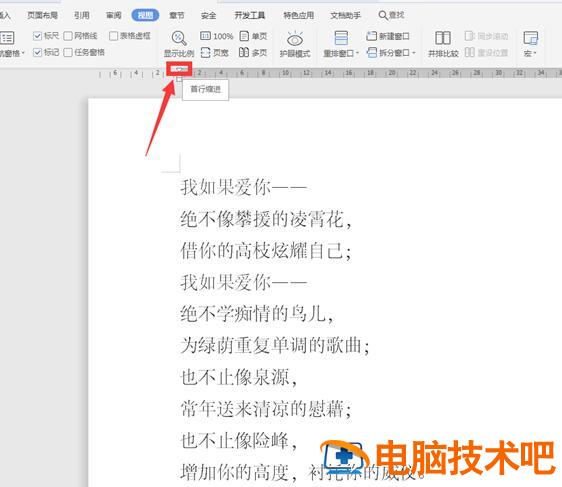Expand the navigation pane (窗格) dropdown arrow

tap(23, 53)
